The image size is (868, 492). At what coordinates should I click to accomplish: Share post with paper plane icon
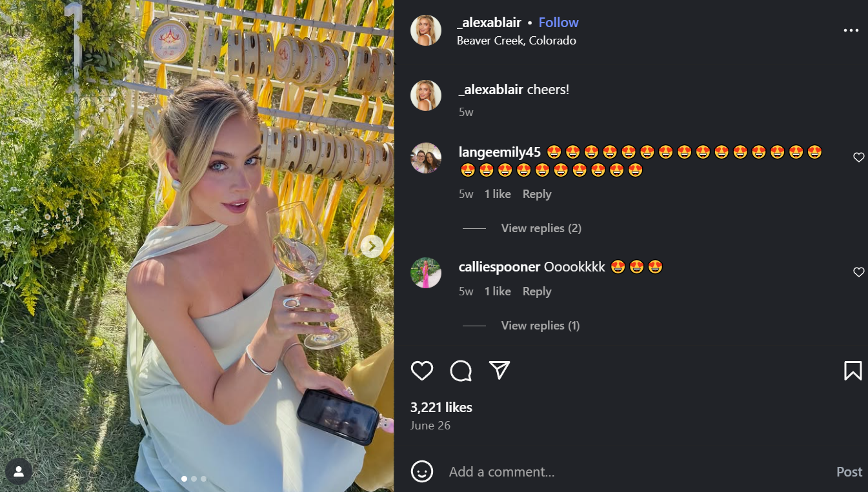[x=500, y=370]
